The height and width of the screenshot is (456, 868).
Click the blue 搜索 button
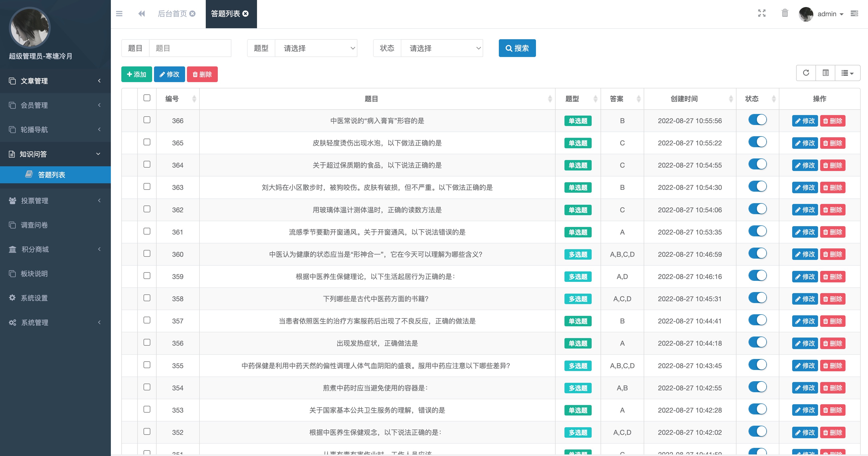pos(517,48)
